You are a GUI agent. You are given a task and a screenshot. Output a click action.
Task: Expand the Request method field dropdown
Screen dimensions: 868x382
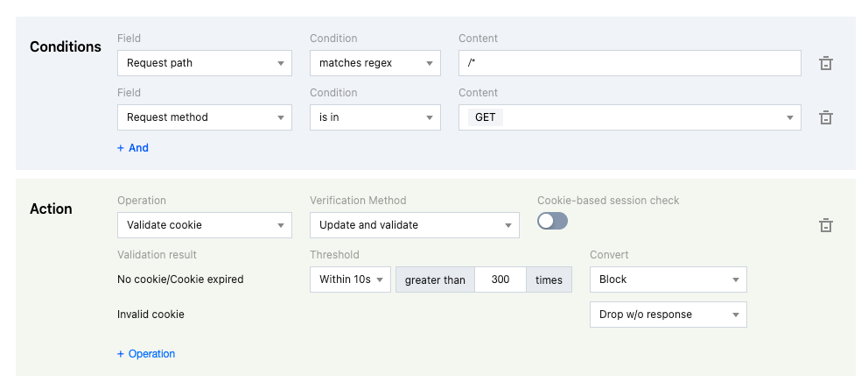pyautogui.click(x=204, y=117)
